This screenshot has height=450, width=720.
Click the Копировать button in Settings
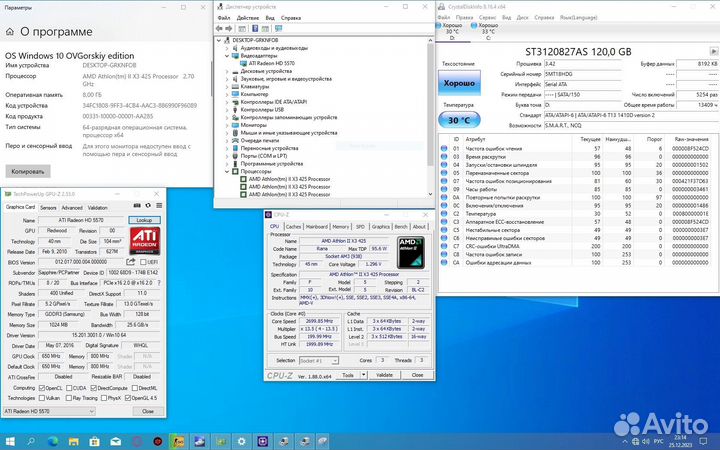tap(28, 172)
